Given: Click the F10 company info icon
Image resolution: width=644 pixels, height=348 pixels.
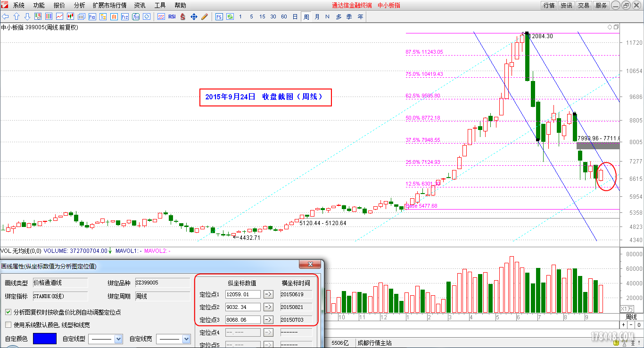Looking at the screenshot, I should pyautogui.click(x=92, y=16).
